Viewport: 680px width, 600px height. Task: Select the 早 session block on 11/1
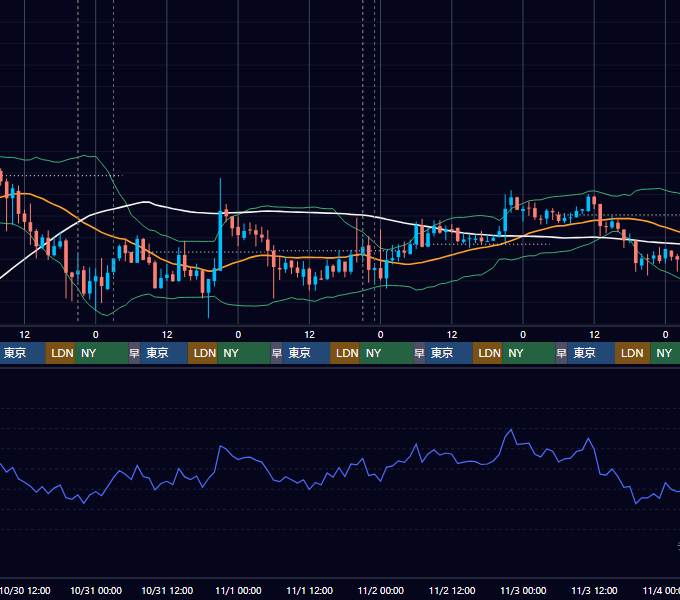point(277,353)
